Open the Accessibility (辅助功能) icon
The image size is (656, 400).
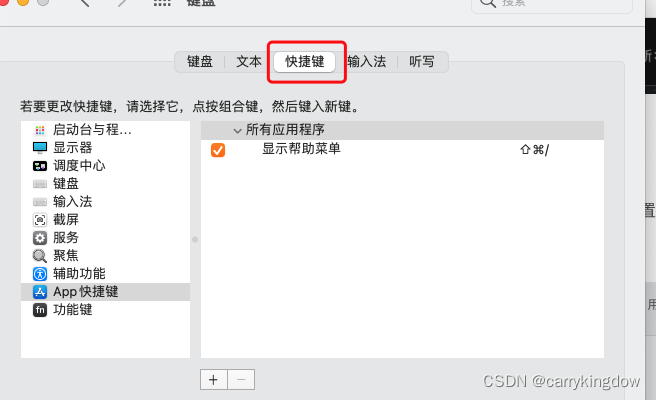tap(40, 274)
